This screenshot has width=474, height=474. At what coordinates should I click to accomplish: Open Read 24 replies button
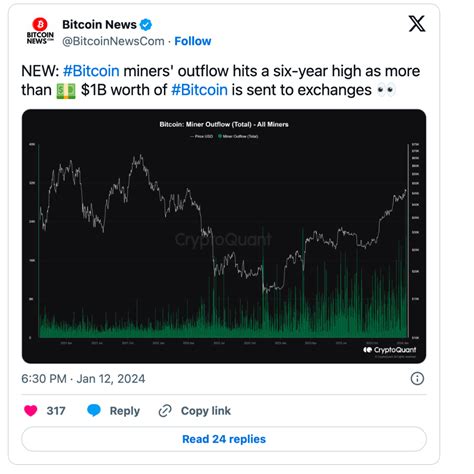pyautogui.click(x=224, y=439)
